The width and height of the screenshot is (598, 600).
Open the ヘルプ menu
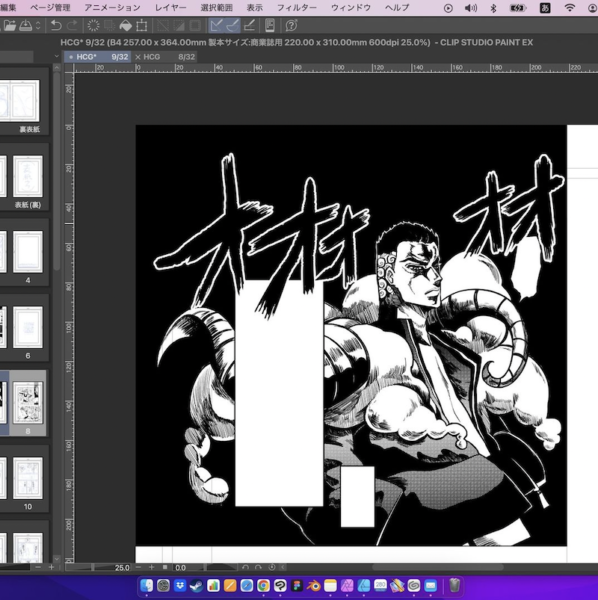397,7
